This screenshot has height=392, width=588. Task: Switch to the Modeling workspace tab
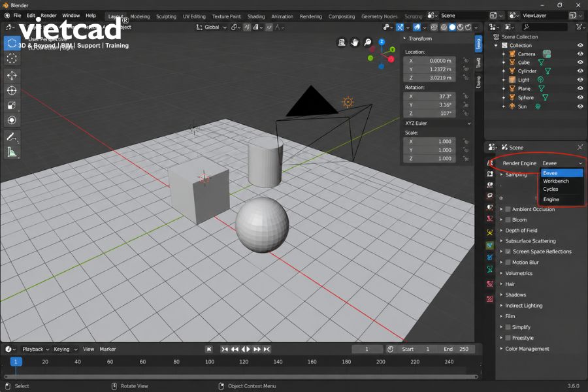[x=140, y=16]
